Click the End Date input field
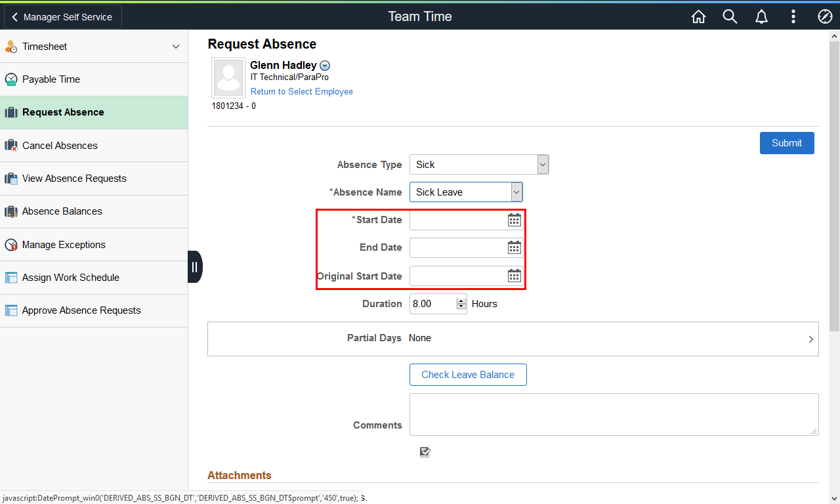Screen dimensions: 840x504 coord(458,247)
